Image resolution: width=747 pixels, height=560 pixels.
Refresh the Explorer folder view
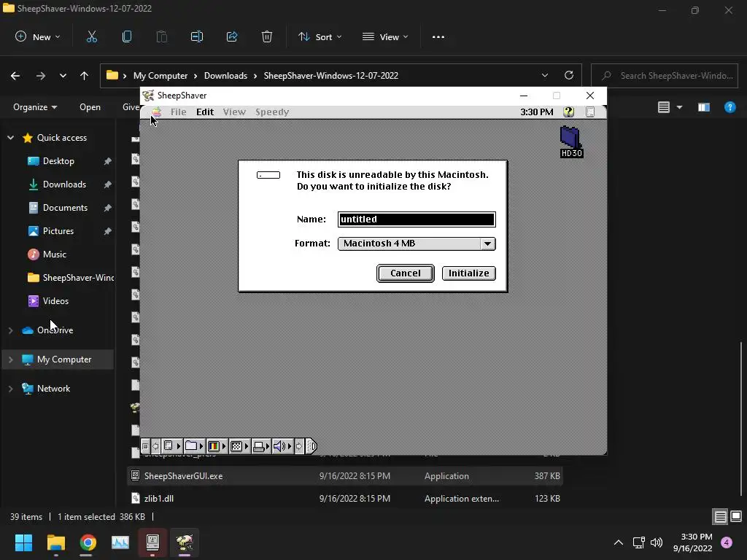click(x=569, y=75)
